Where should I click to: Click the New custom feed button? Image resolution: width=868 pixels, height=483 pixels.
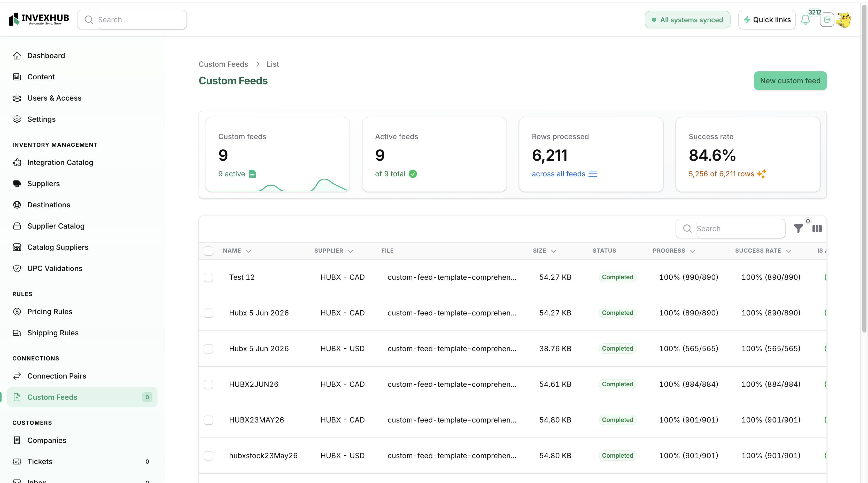pos(790,81)
